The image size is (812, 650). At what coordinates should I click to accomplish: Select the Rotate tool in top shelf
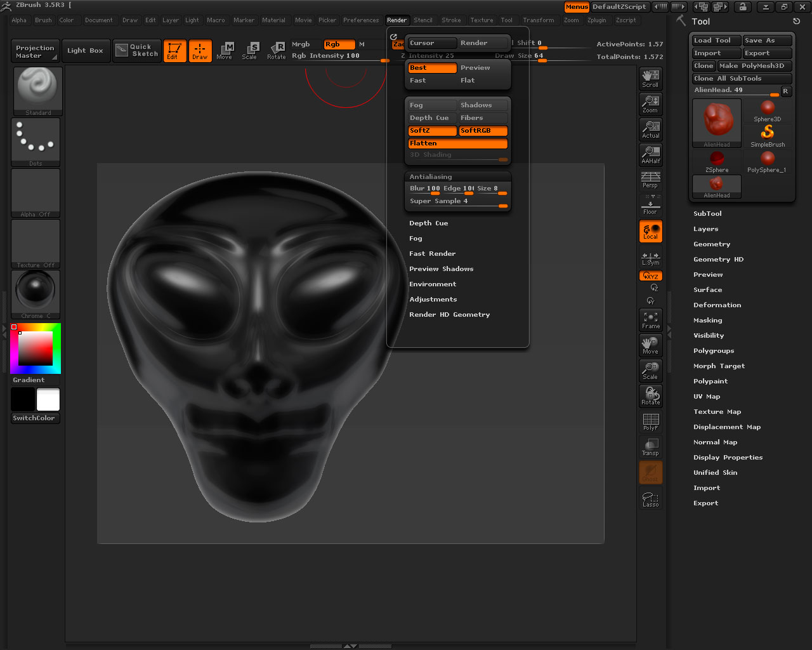(277, 50)
